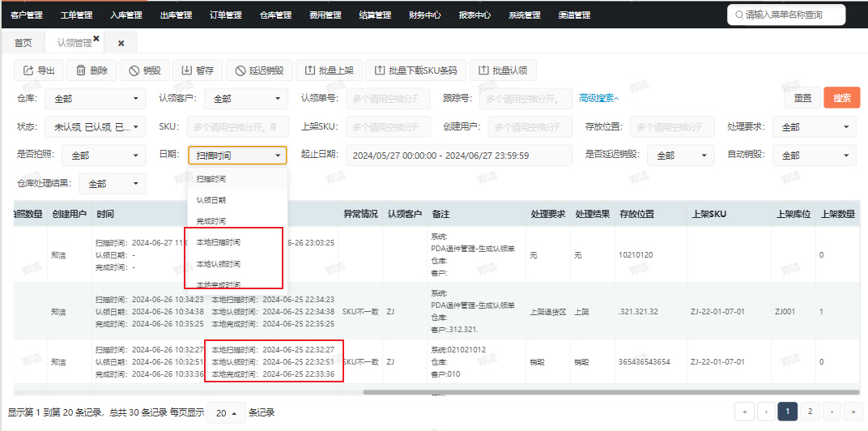The width and height of the screenshot is (868, 431).
Task: Open the 费用管理 menu
Action: [x=325, y=15]
